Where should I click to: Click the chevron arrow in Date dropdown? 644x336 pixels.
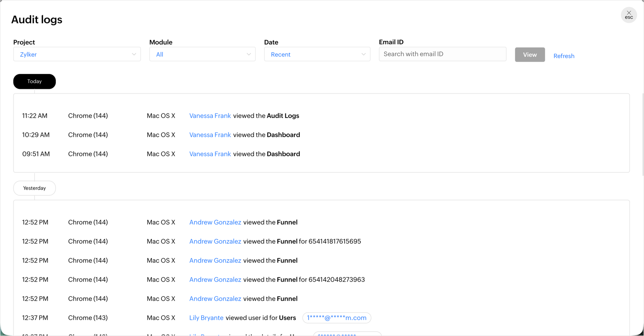(x=364, y=54)
